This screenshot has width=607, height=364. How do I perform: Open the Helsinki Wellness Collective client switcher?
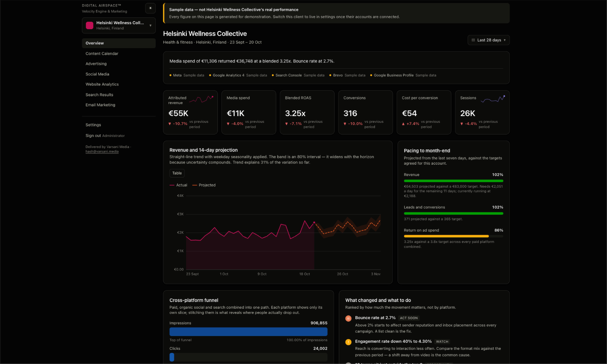click(119, 25)
